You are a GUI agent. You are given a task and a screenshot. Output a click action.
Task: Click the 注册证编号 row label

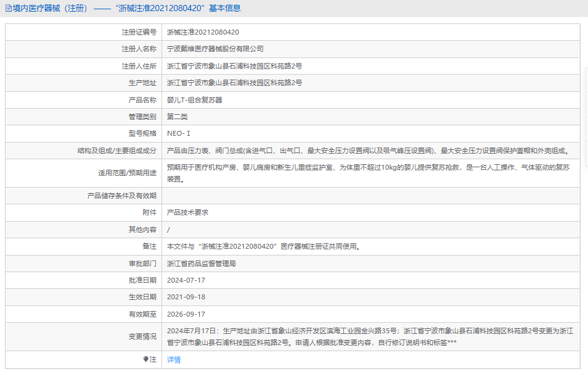coord(139,32)
